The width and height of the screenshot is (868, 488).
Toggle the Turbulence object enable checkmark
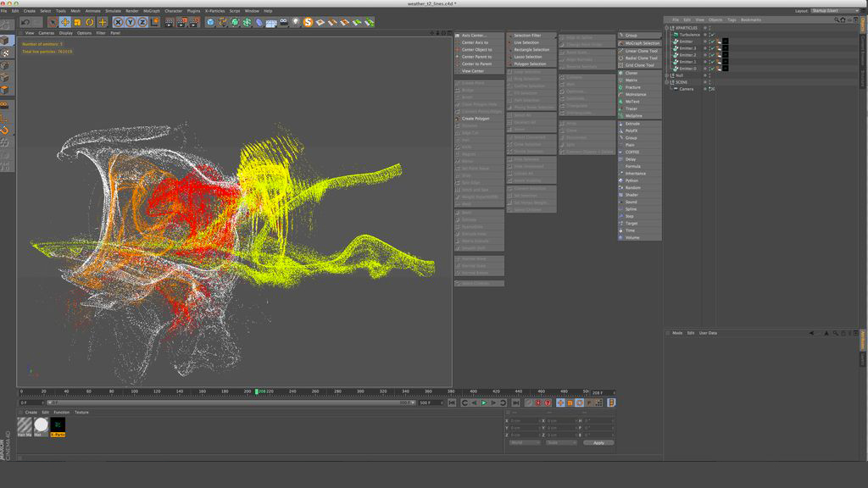pyautogui.click(x=712, y=35)
